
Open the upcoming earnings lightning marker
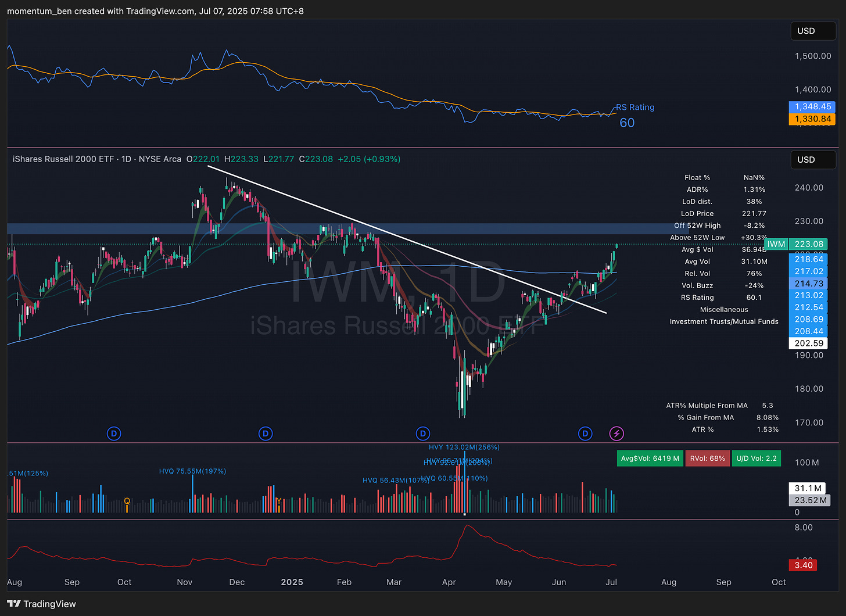point(616,434)
